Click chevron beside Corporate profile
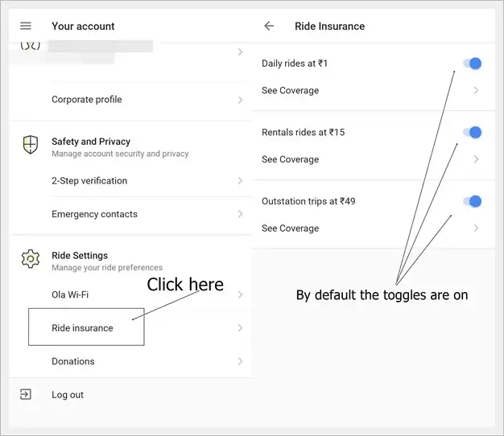Viewport: 504px width, 436px height. coord(240,100)
